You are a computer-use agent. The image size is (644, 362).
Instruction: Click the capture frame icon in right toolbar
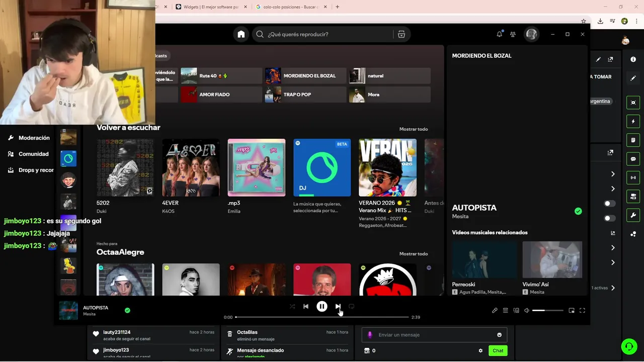633,103
